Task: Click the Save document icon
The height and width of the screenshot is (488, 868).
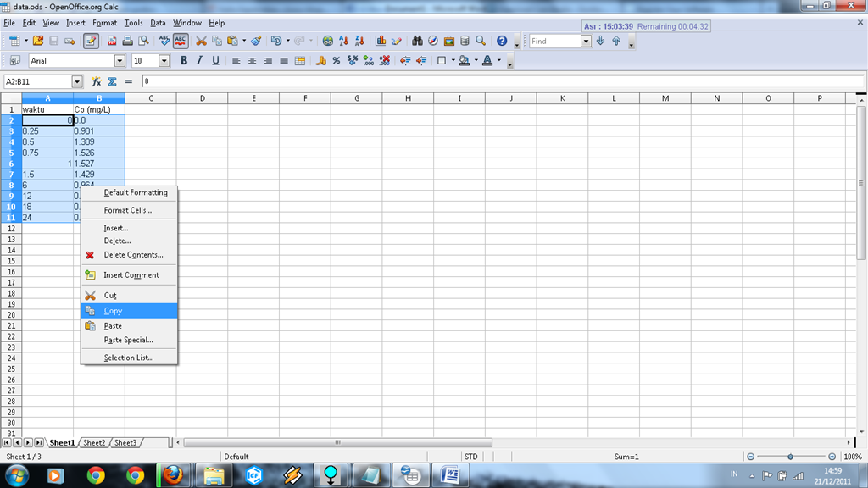Action: pyautogui.click(x=53, y=41)
